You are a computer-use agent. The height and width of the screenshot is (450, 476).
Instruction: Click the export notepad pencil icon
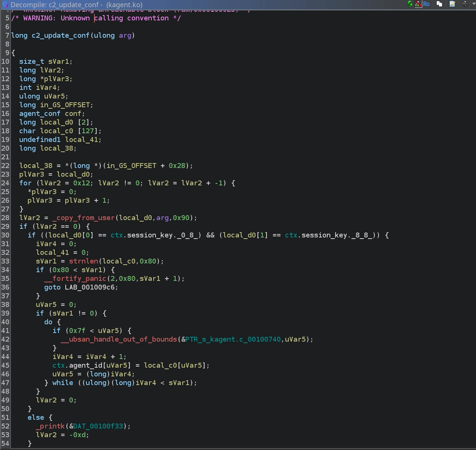[452, 4]
